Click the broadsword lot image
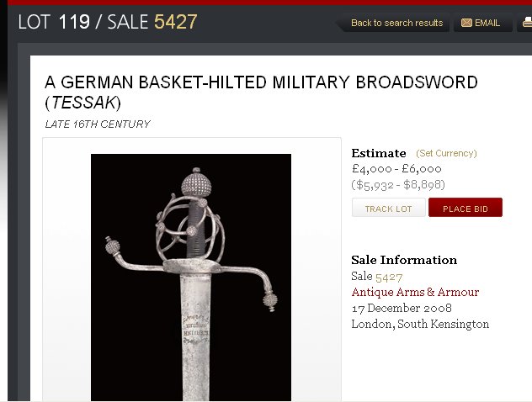This screenshot has width=532, height=402. (x=191, y=278)
